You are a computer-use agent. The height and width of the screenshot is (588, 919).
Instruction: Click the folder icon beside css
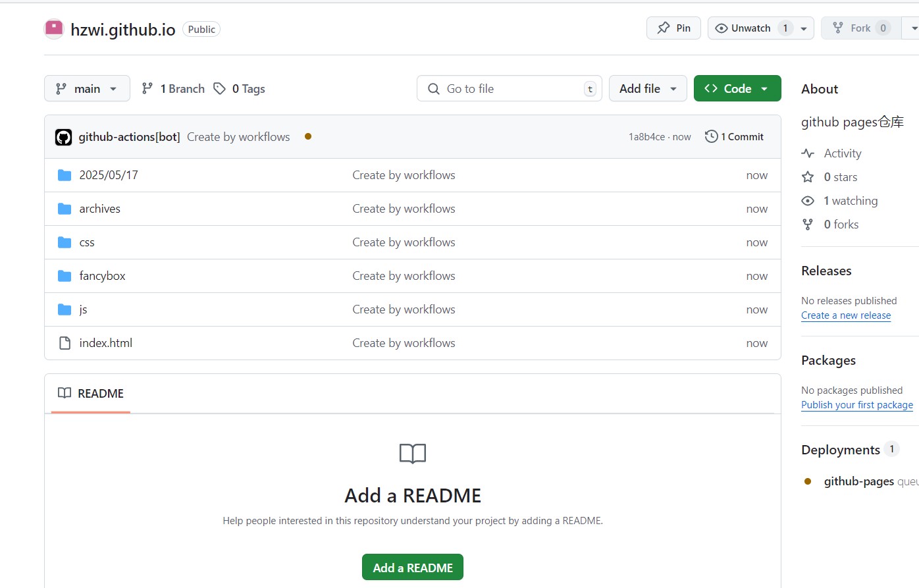65,242
